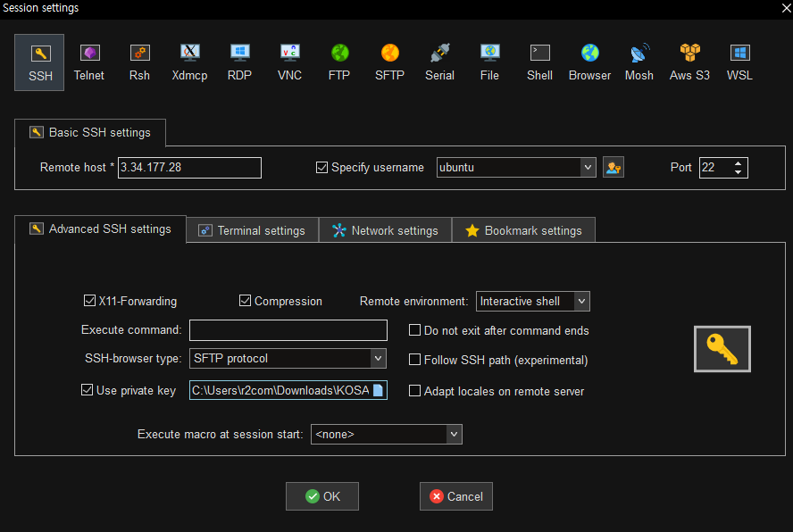The height and width of the screenshot is (532, 793).
Task: Select the FTP session icon
Action: [x=339, y=62]
